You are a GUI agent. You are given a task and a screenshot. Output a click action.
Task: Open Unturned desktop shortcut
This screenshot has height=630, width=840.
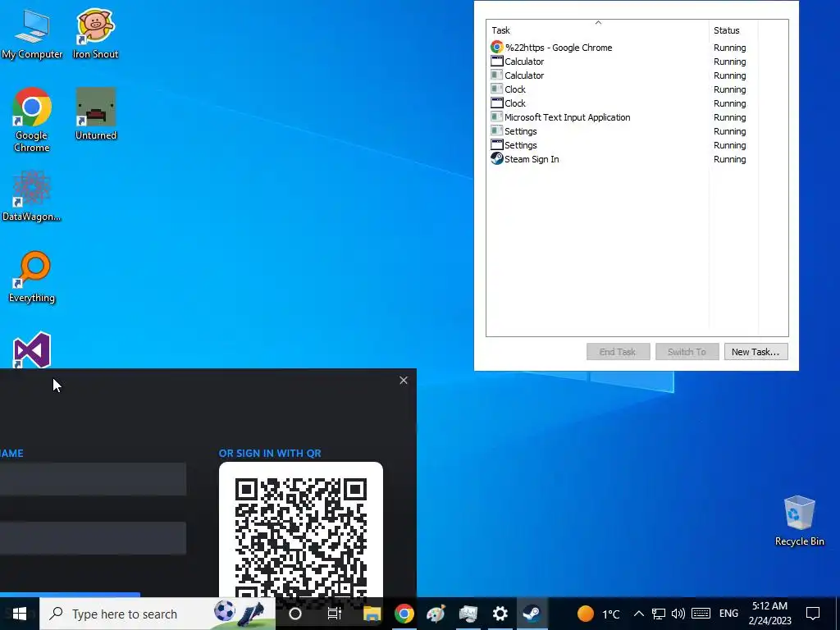coord(96,113)
